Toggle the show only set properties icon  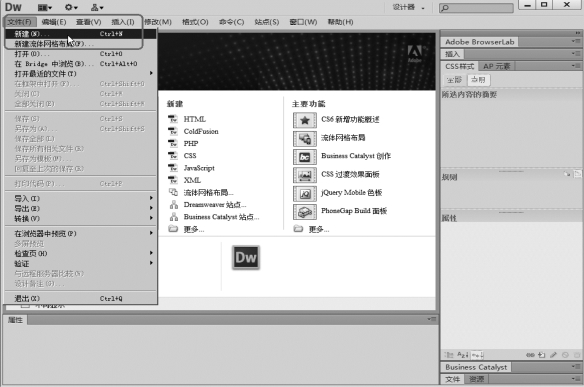477,355
